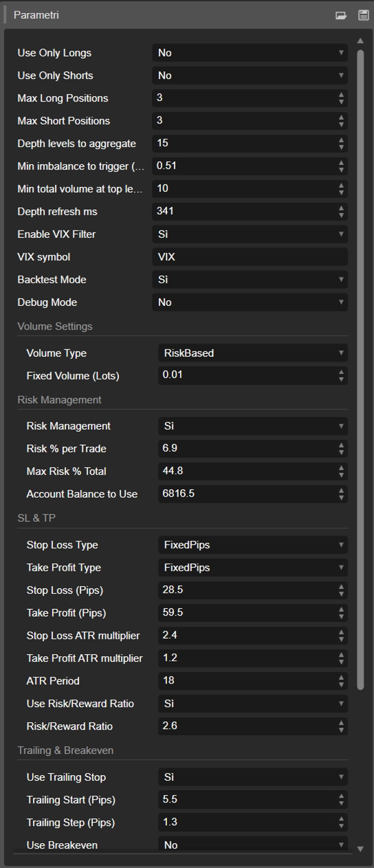The width and height of the screenshot is (374, 868).
Task: Decrease the Stop Loss (Pips) value
Action: pyautogui.click(x=342, y=593)
